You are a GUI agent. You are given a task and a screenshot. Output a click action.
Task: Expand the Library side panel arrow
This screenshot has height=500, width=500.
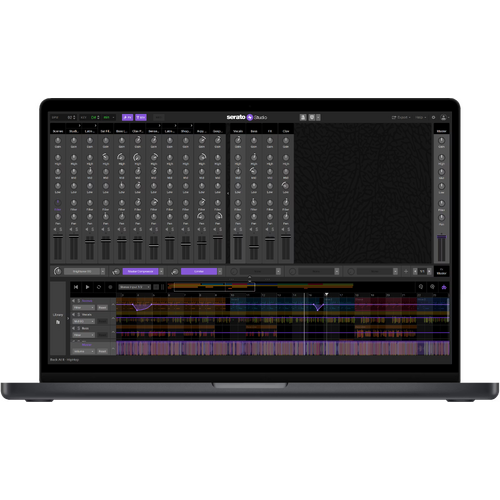(68, 318)
